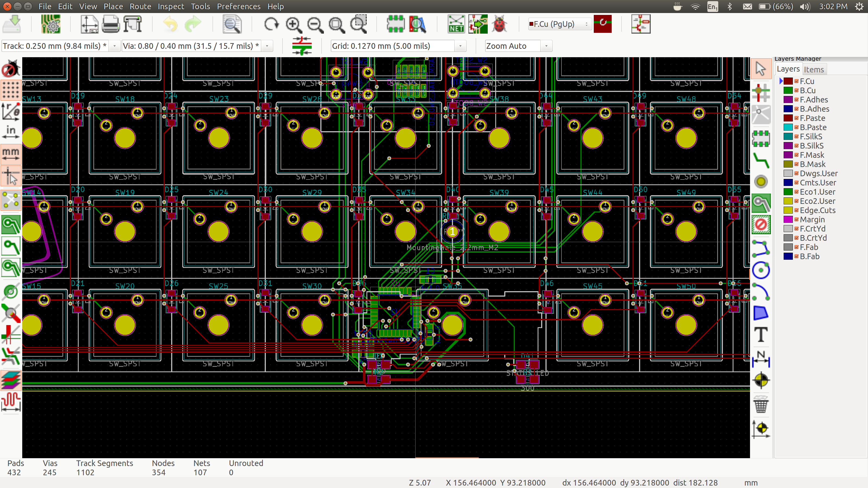Toggle the B.Cu layer visibility checkbox
This screenshot has width=868, height=488.
(x=797, y=90)
